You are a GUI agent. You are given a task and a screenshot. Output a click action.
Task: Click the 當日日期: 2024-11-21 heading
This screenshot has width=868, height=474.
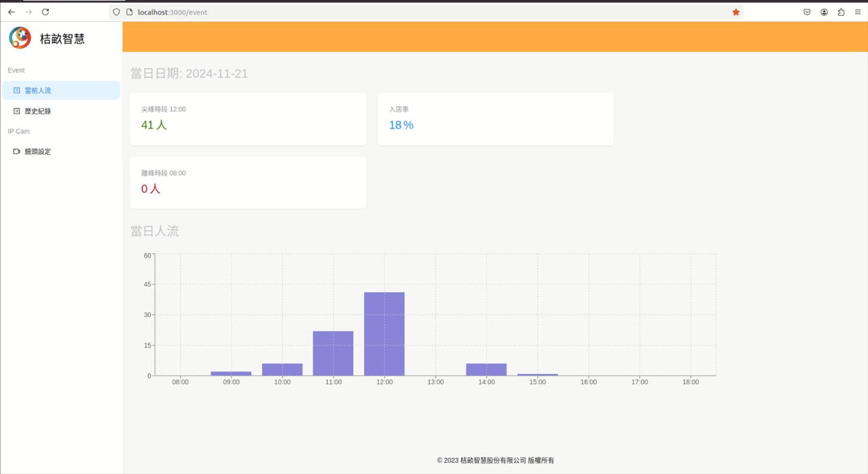(x=189, y=73)
